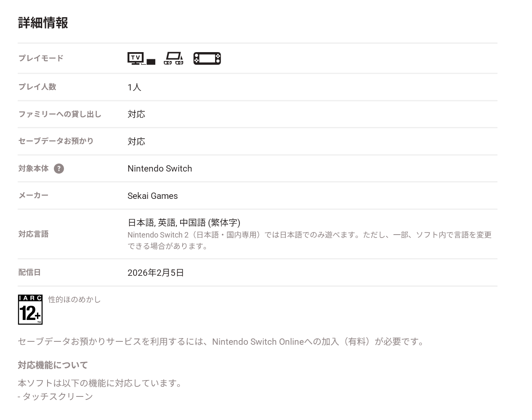Click the IARC 12+ rating badge
The height and width of the screenshot is (420, 532).
click(30, 310)
